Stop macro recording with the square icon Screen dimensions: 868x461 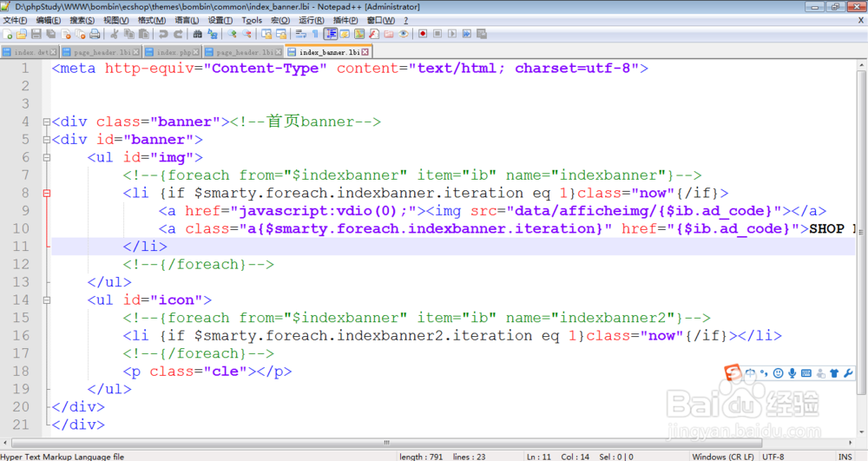(437, 35)
